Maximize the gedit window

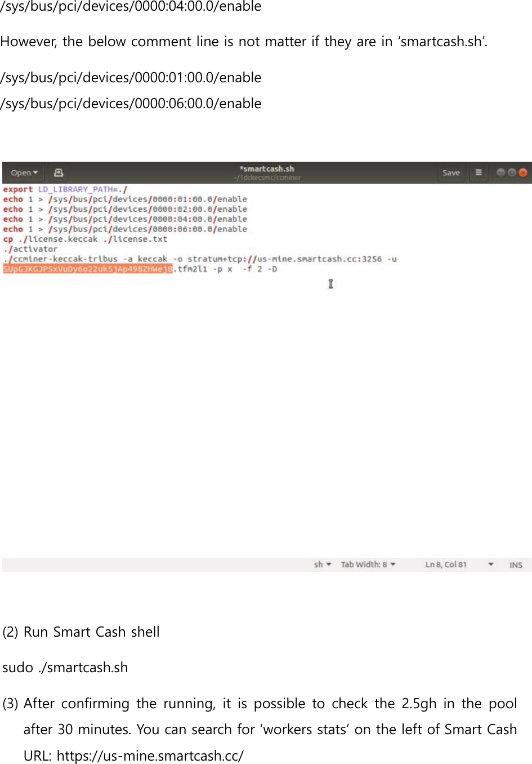click(512, 172)
